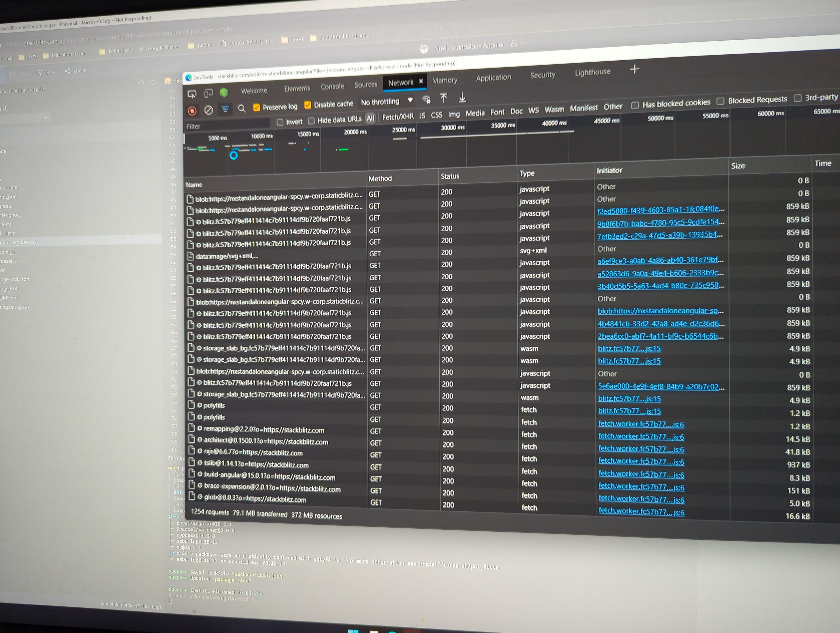Switch to the Console tab
This screenshot has height=633, width=840.
(x=332, y=86)
